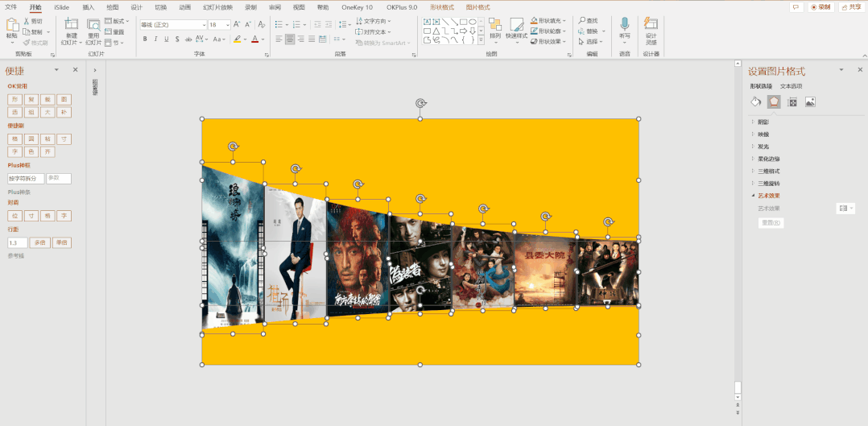
Task: Click the Copy (复制) icon
Action: [27, 31]
